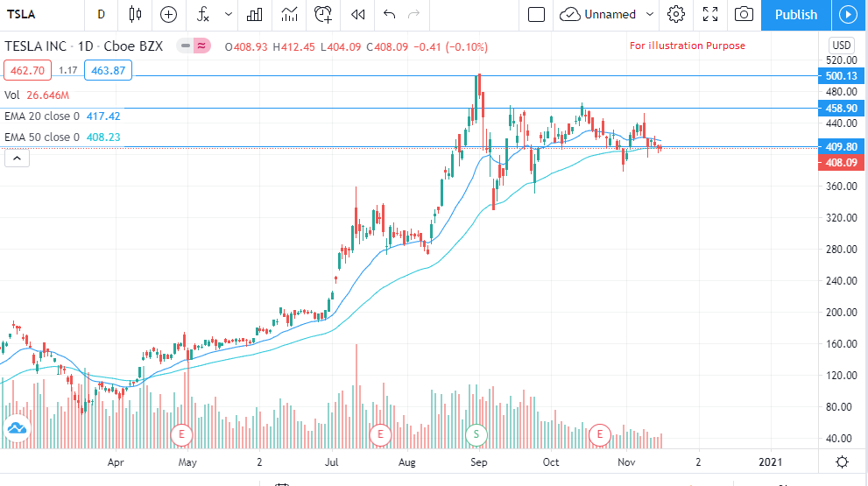Open the fx indicators menu
Image resolution: width=868 pixels, height=486 pixels.
pyautogui.click(x=203, y=14)
